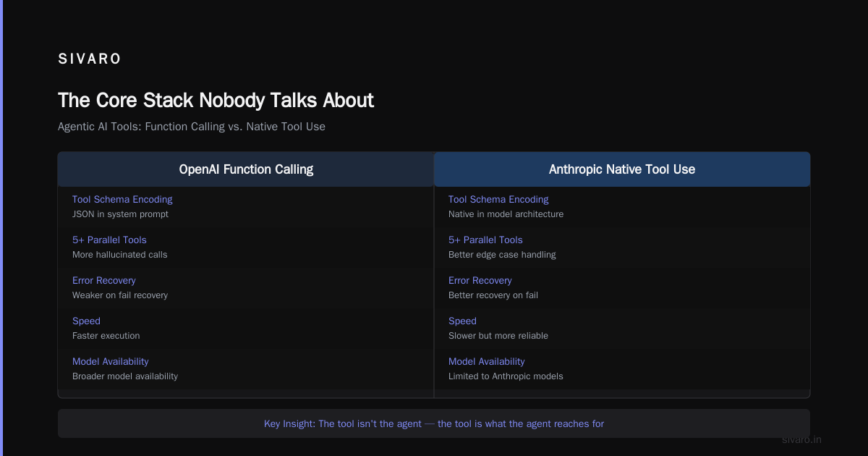The width and height of the screenshot is (868, 456).
Task: Open the sivaro.in watermark link
Action: click(802, 439)
